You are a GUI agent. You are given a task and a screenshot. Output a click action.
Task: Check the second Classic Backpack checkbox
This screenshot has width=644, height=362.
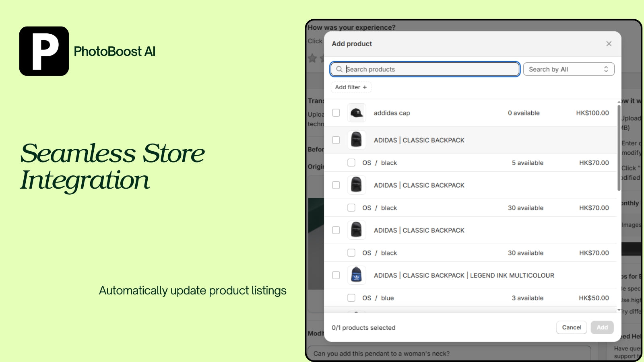pos(336,185)
